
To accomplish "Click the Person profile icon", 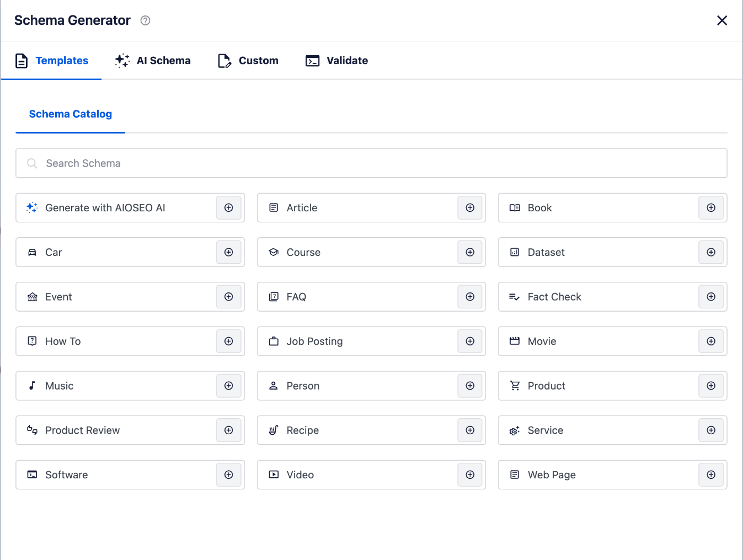I will click(x=273, y=386).
